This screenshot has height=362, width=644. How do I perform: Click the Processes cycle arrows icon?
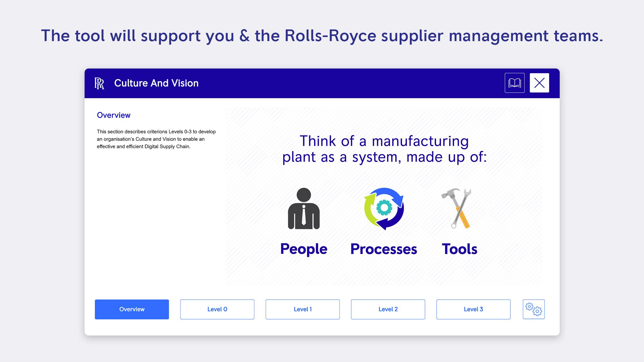[384, 209]
